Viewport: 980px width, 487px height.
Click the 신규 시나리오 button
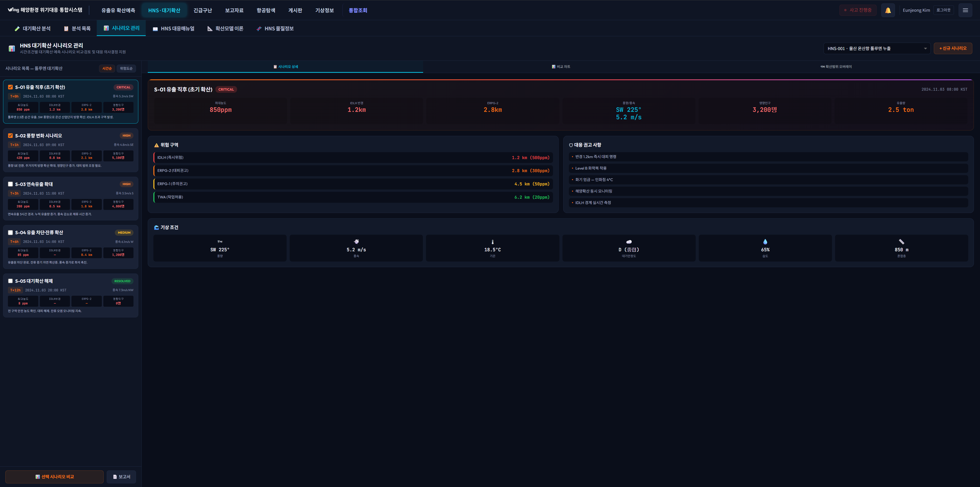pos(953,48)
